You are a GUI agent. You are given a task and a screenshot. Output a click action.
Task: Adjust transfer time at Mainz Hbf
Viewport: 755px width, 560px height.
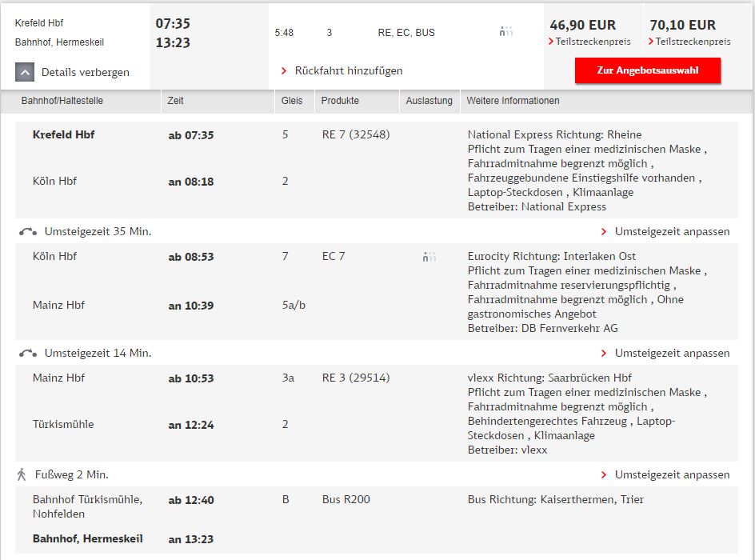[x=672, y=353]
